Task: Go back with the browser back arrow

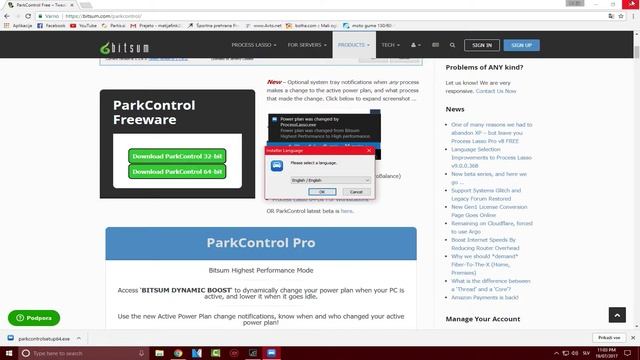Action: pos(7,16)
